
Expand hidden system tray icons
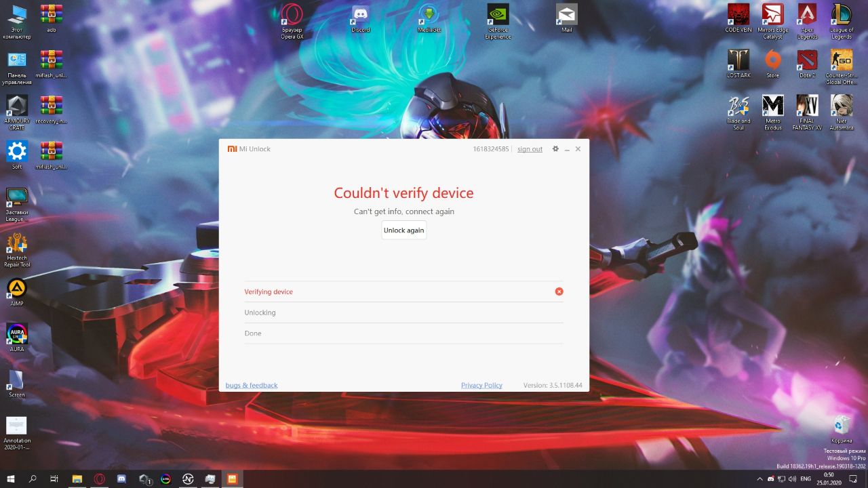pyautogui.click(x=762, y=479)
